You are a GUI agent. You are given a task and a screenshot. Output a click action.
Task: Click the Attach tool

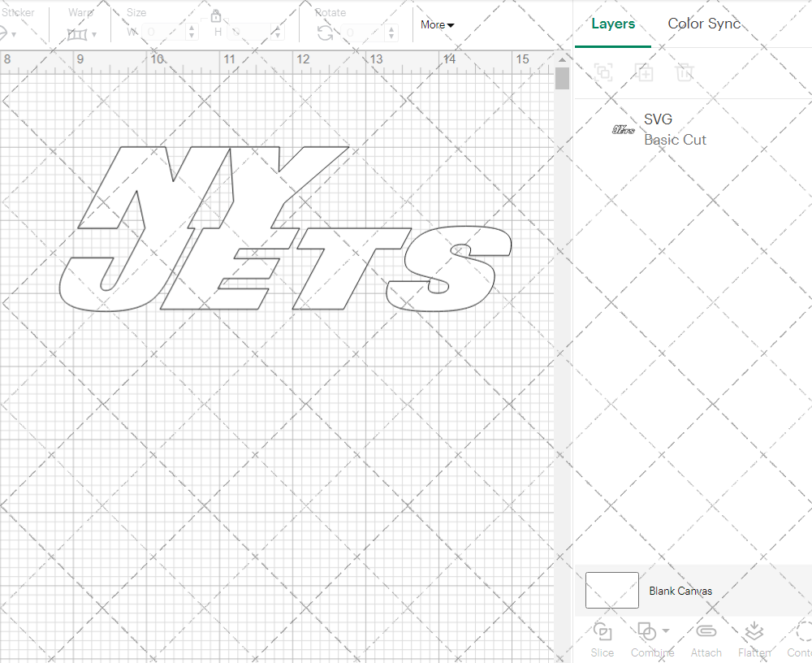tap(706, 640)
